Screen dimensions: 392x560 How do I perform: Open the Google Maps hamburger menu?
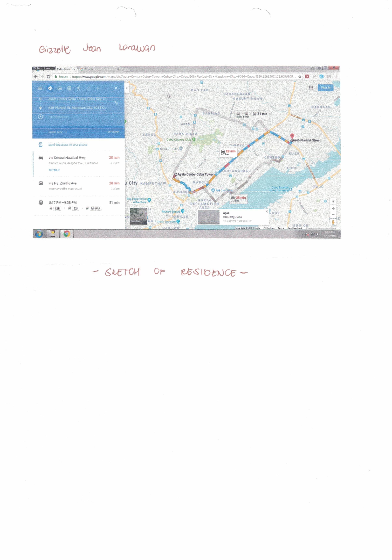(40, 88)
